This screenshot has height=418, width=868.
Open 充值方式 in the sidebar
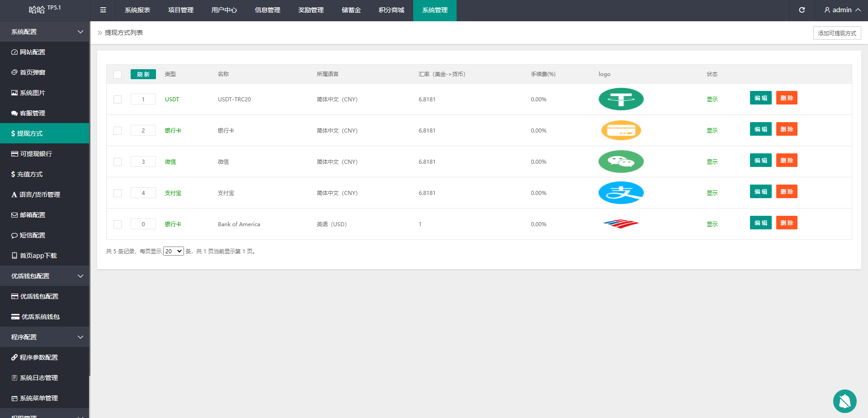(x=30, y=174)
